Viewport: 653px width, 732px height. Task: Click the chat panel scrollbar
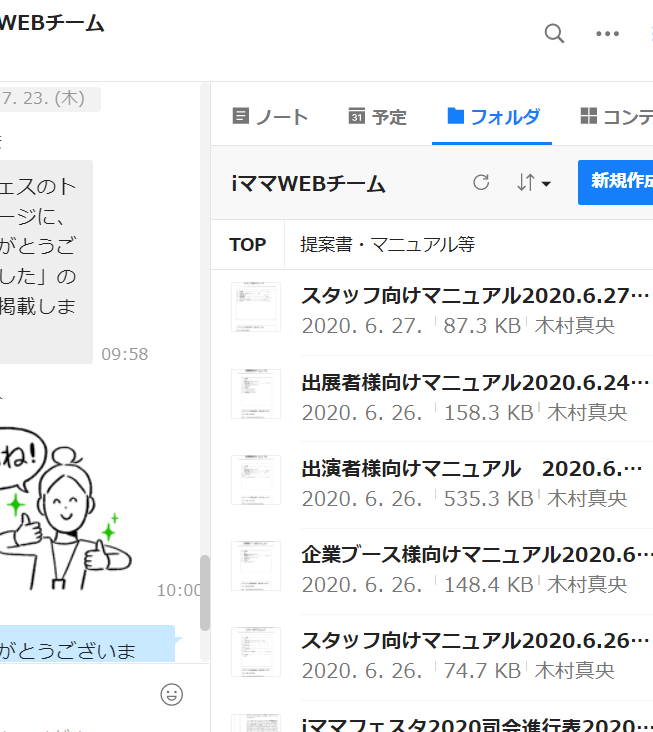pyautogui.click(x=205, y=593)
